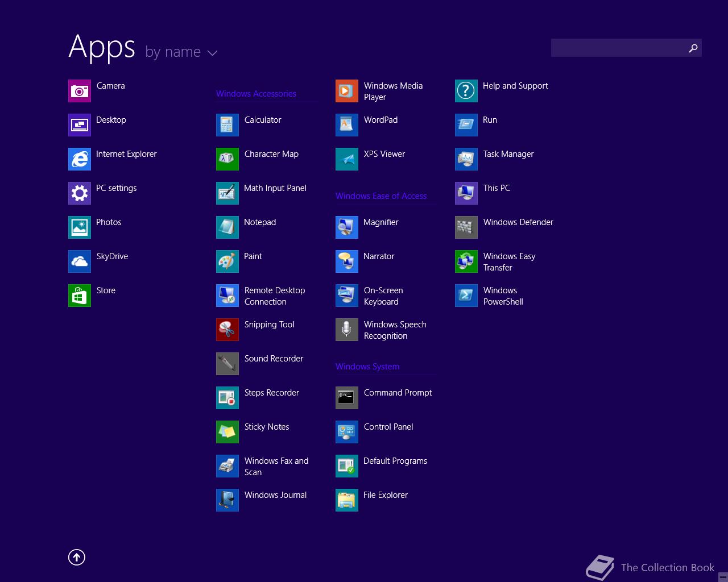728x582 pixels.
Task: Click the "by name" sort label
Action: click(173, 52)
